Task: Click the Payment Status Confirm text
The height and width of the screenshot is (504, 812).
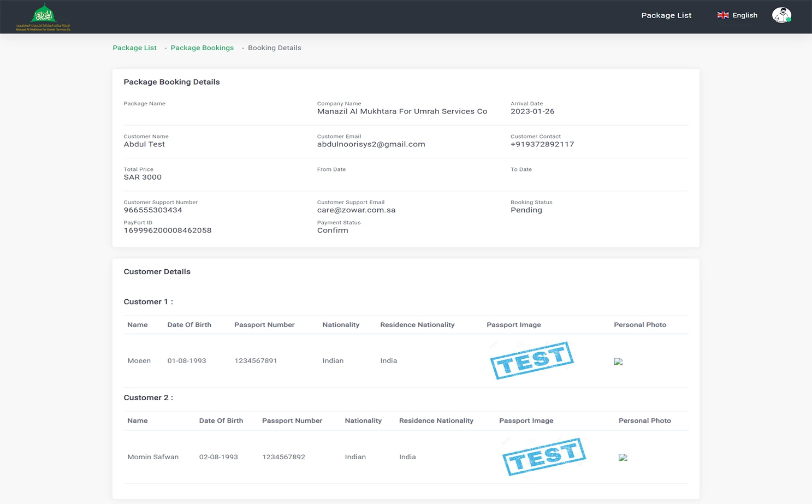Action: (333, 230)
